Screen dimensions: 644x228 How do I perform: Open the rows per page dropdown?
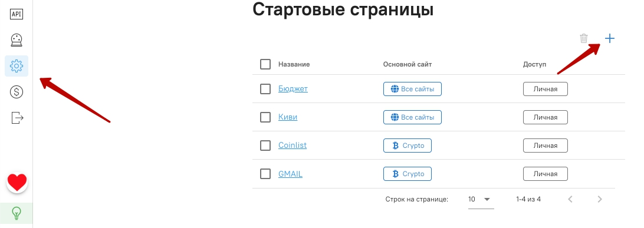coord(481,200)
